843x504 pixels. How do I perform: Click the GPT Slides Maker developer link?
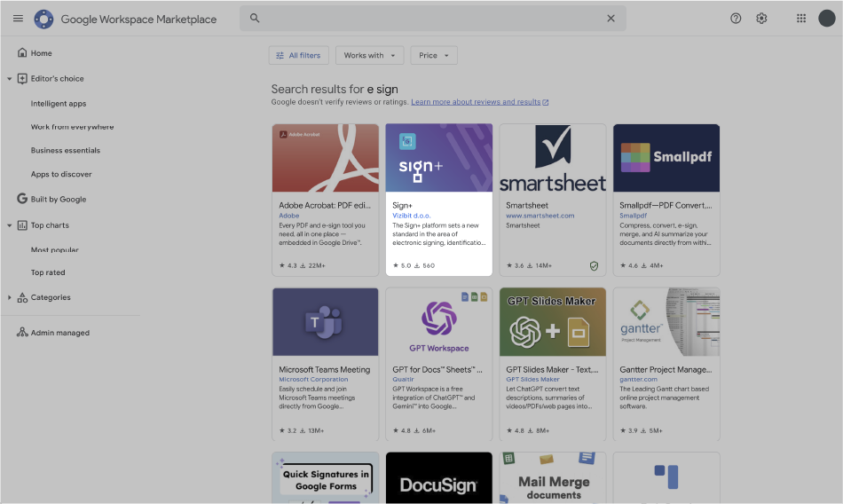click(x=532, y=379)
